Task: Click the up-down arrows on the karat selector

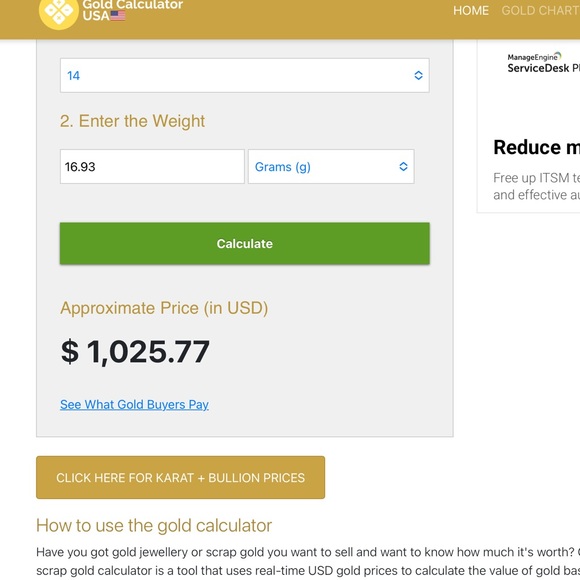Action: click(x=418, y=75)
